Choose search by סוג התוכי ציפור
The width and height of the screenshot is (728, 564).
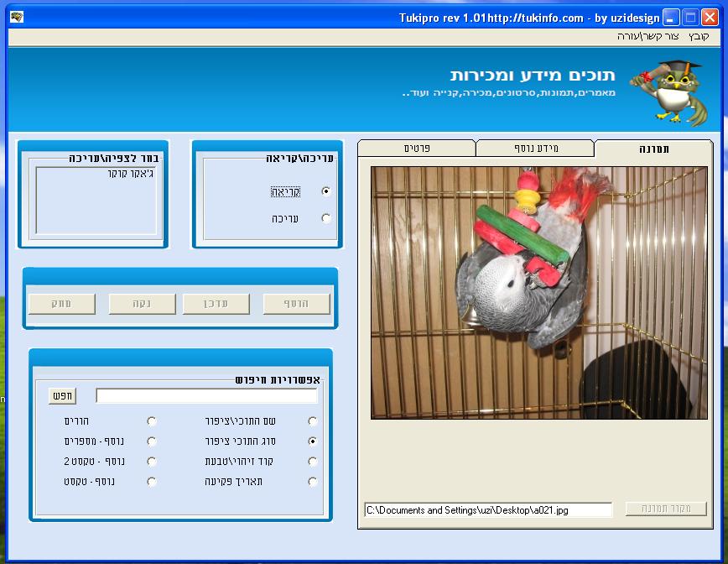(313, 441)
